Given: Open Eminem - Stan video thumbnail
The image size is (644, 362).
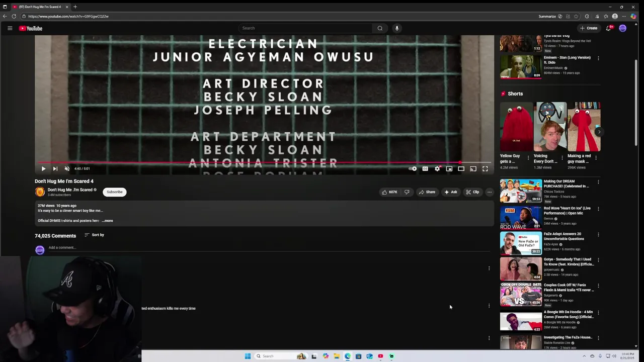Looking at the screenshot, I should (x=521, y=67).
